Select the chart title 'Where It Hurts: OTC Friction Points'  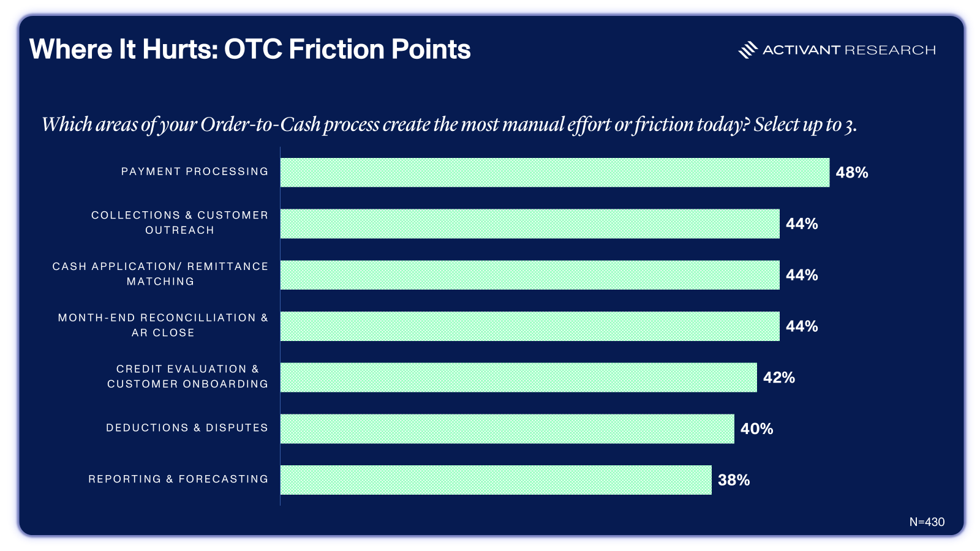click(x=250, y=49)
